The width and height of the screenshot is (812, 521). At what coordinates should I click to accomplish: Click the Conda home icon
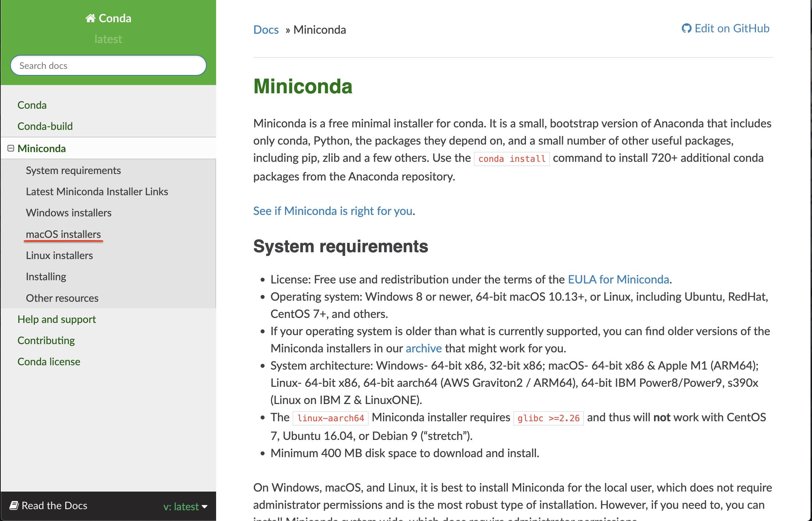[90, 18]
